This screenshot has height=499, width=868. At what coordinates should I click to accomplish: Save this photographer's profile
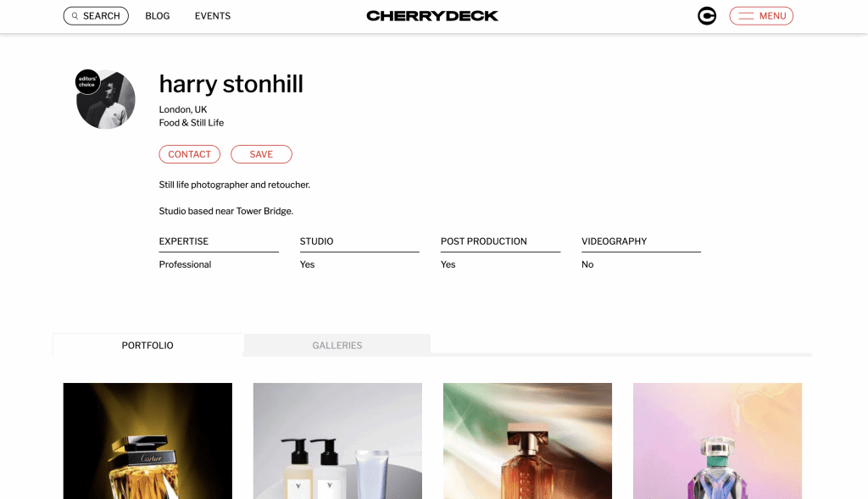click(x=261, y=154)
